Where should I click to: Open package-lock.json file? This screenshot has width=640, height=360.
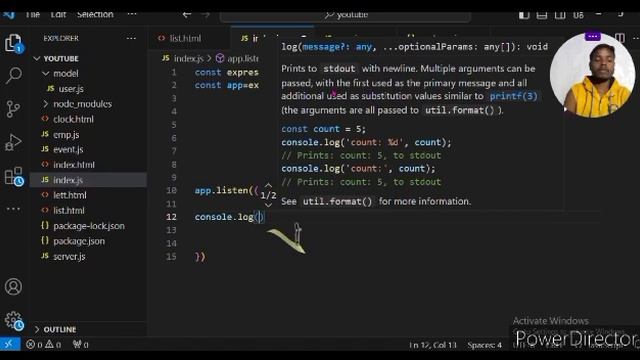(x=89, y=226)
